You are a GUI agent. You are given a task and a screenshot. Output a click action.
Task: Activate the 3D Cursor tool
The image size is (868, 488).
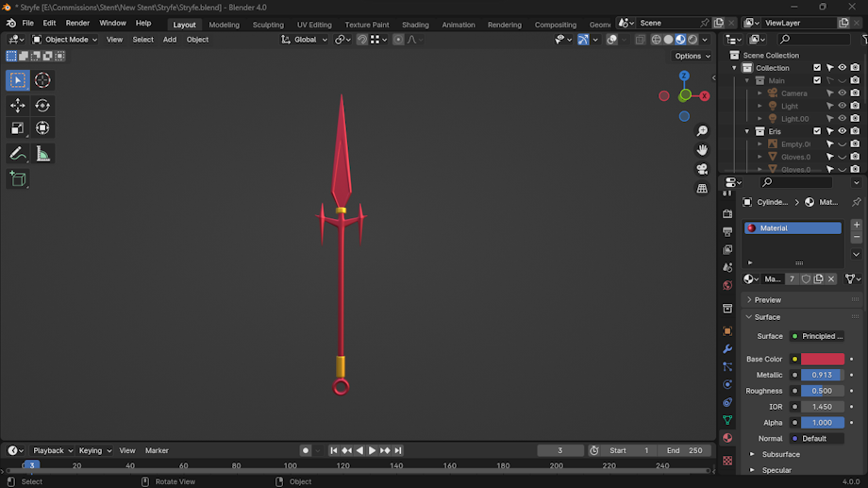pos(42,80)
